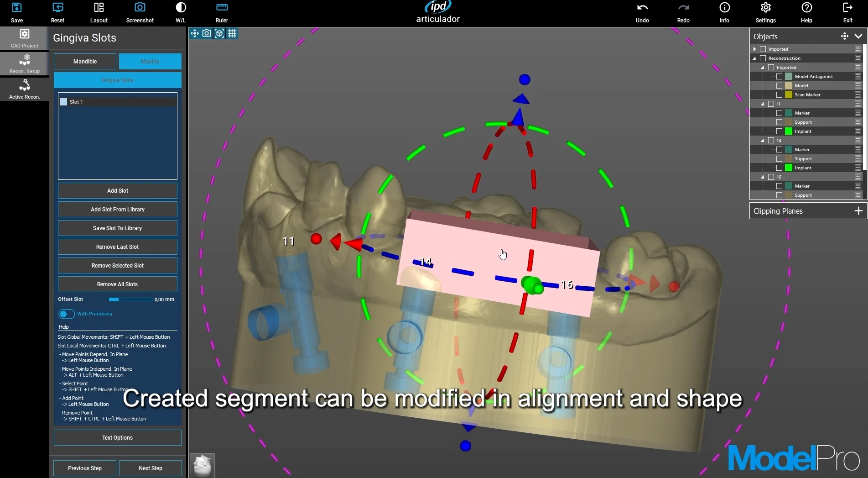Viewport: 868px width, 478px height.
Task: Collapse the group 16 tree node
Action: 763,177
